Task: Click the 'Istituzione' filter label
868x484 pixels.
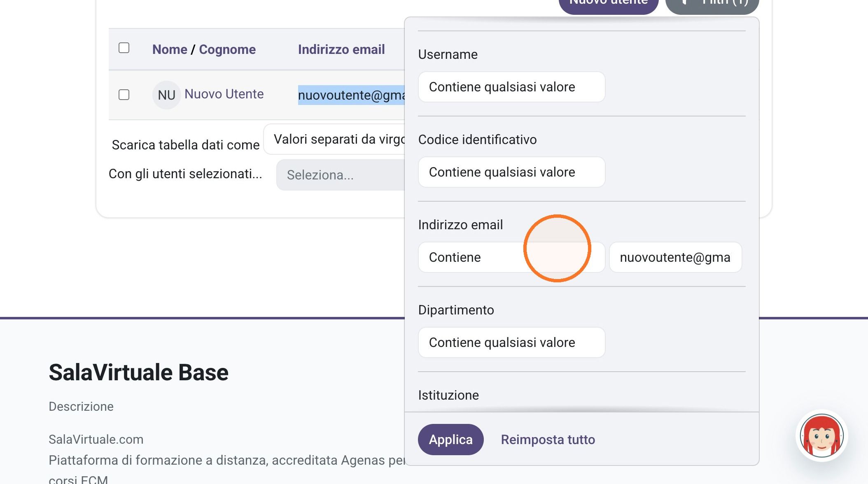Action: point(448,395)
